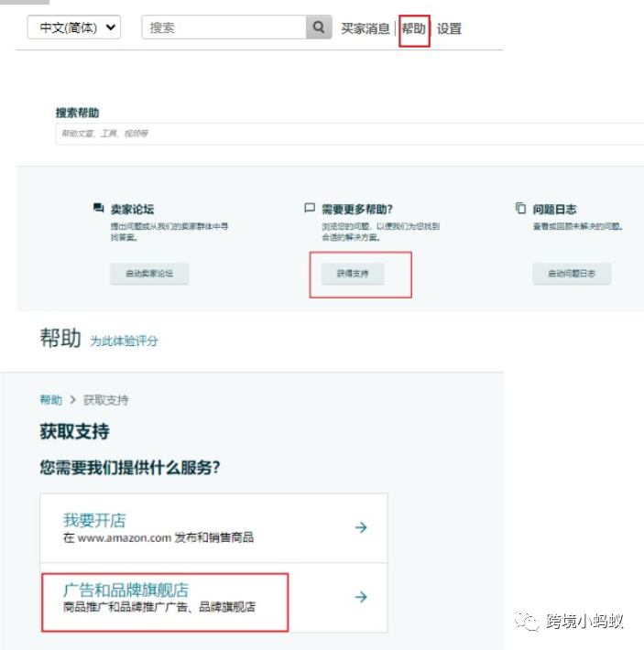Click the 为此体验评分 link
Screen dimensions: 644x650
click(124, 341)
